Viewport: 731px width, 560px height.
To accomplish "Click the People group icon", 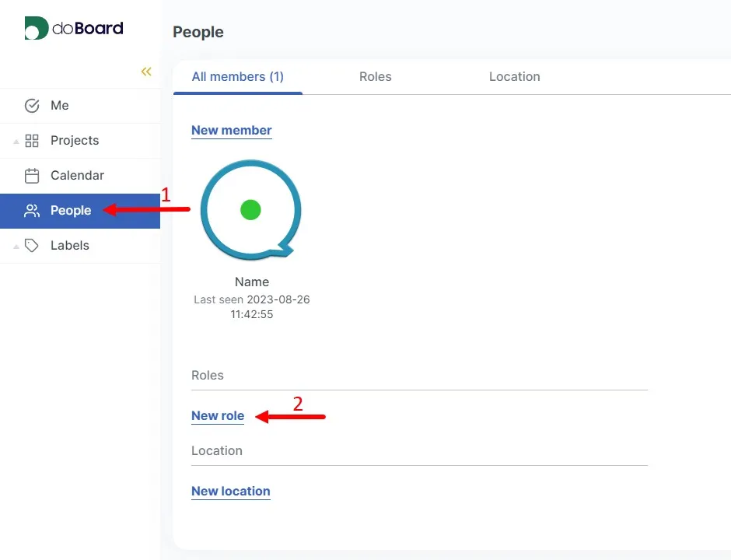I will tap(32, 211).
